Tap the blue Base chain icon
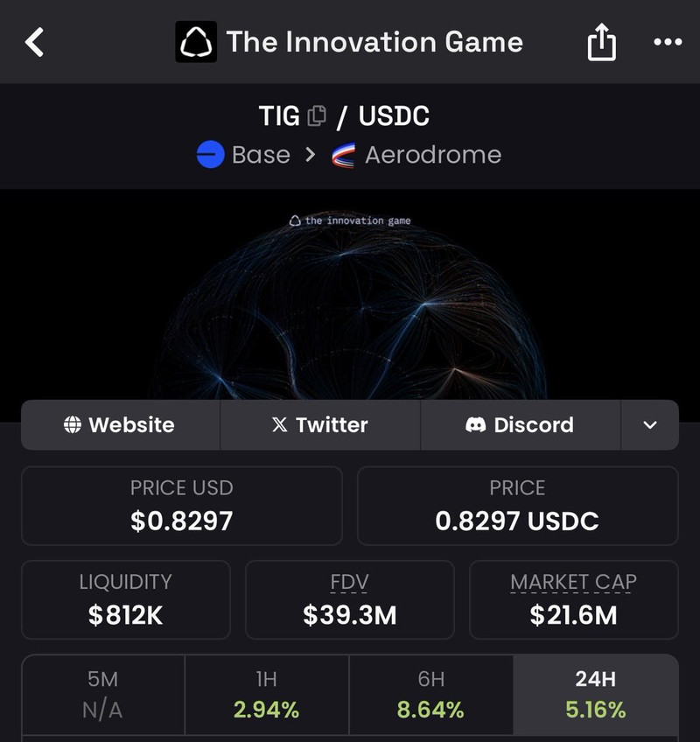This screenshot has width=700, height=742. coord(211,155)
